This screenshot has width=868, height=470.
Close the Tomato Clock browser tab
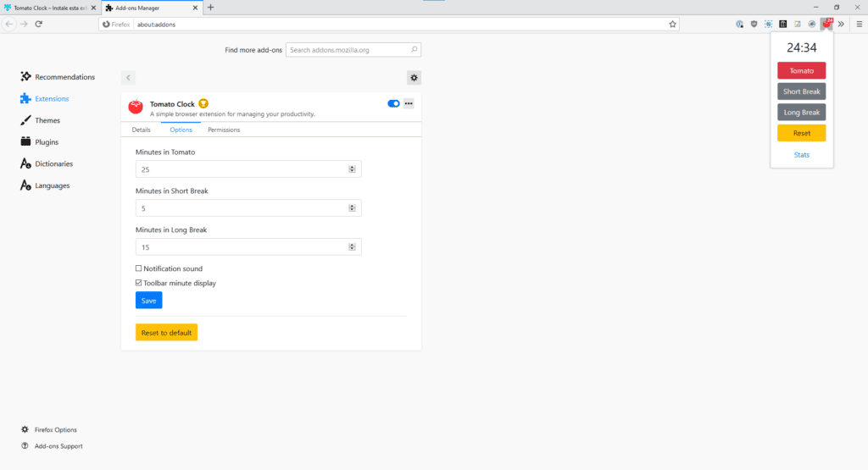pos(93,8)
